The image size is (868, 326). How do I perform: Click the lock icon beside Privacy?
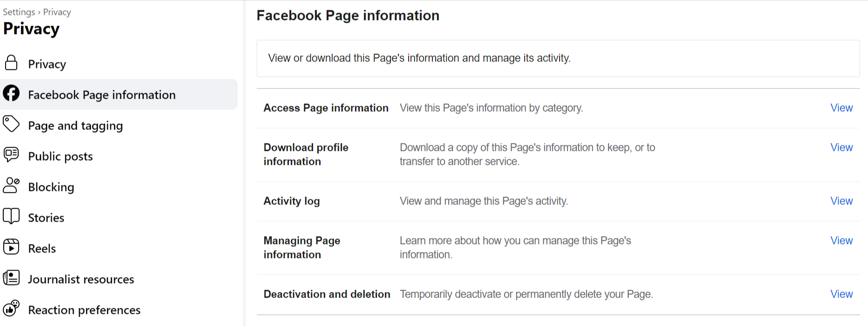click(11, 63)
